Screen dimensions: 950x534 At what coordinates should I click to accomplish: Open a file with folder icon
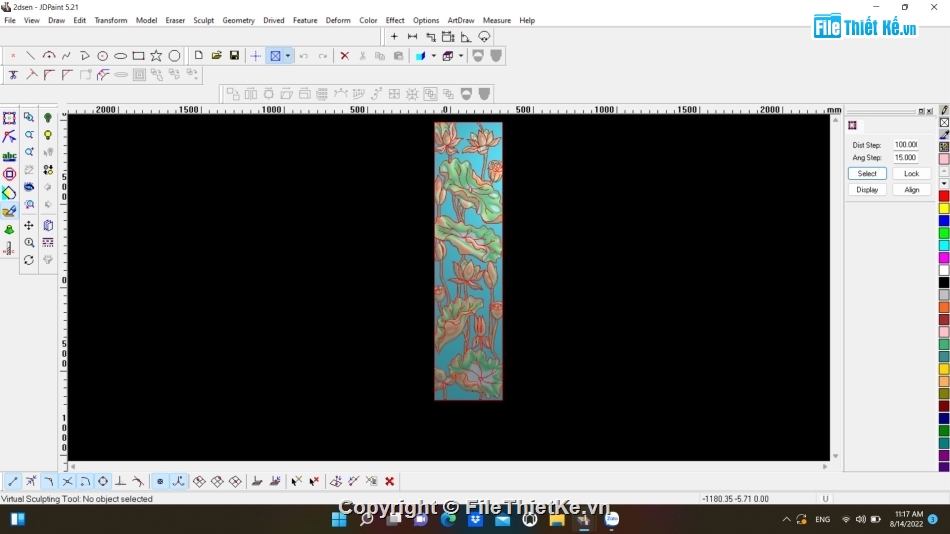tap(216, 56)
